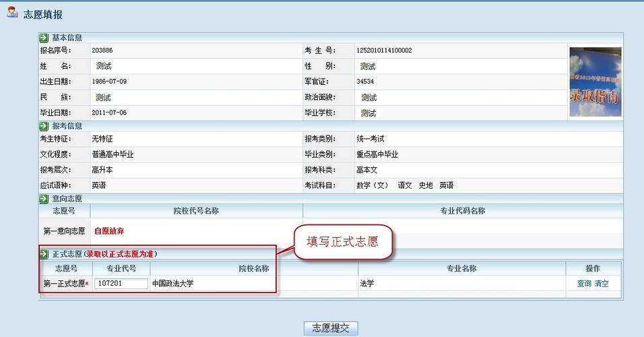Click the 院校名称 column header
The width and height of the screenshot is (644, 337).
pyautogui.click(x=254, y=268)
